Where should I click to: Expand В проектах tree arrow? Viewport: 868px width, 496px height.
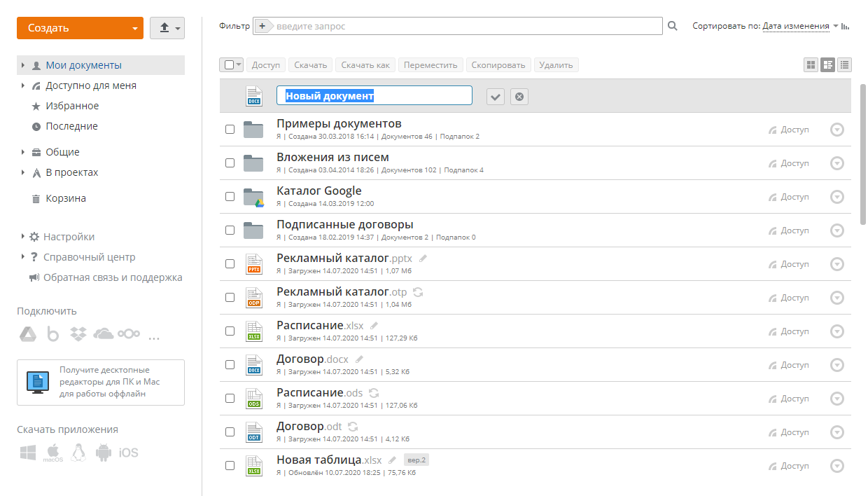[x=23, y=172]
